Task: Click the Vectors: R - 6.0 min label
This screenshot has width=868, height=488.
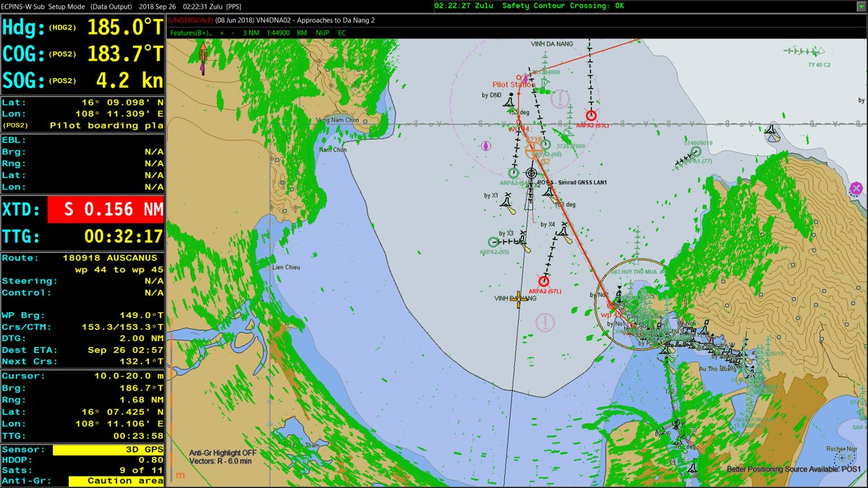Action: 222,461
